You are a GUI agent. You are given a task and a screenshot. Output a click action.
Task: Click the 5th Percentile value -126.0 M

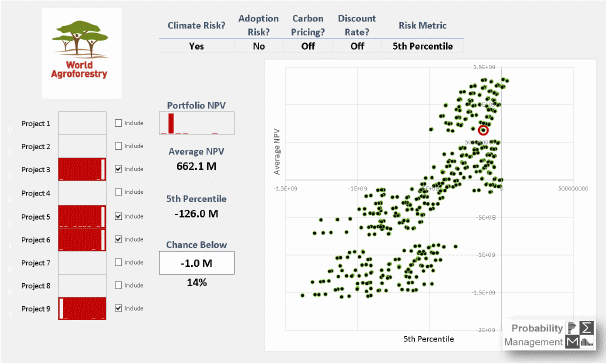point(196,213)
